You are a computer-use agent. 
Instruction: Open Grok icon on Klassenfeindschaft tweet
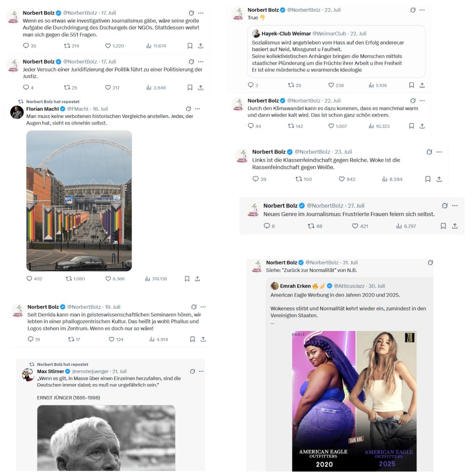coord(429,152)
